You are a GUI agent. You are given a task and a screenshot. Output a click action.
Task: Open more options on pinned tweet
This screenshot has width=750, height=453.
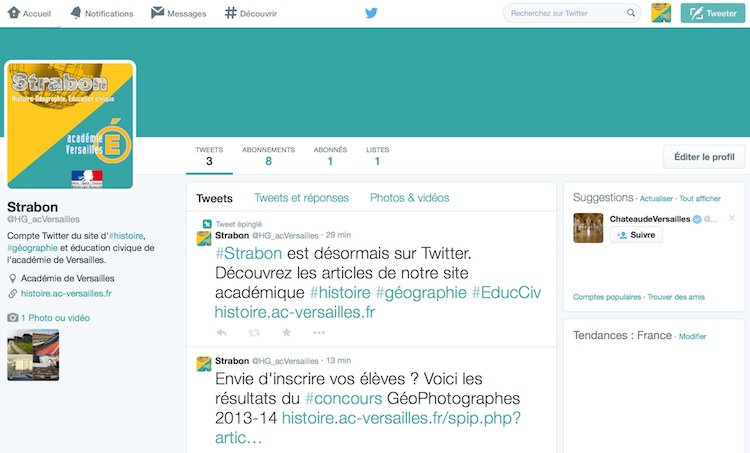pos(319,332)
